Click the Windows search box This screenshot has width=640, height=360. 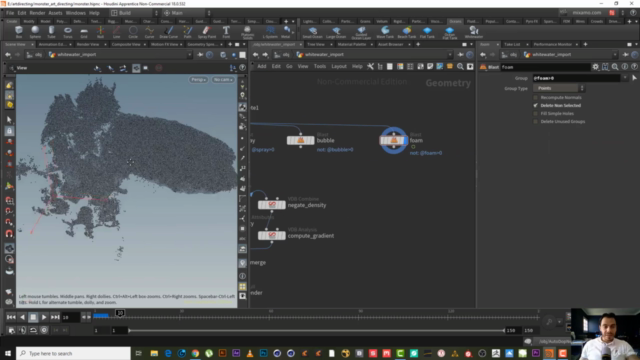tap(73, 353)
